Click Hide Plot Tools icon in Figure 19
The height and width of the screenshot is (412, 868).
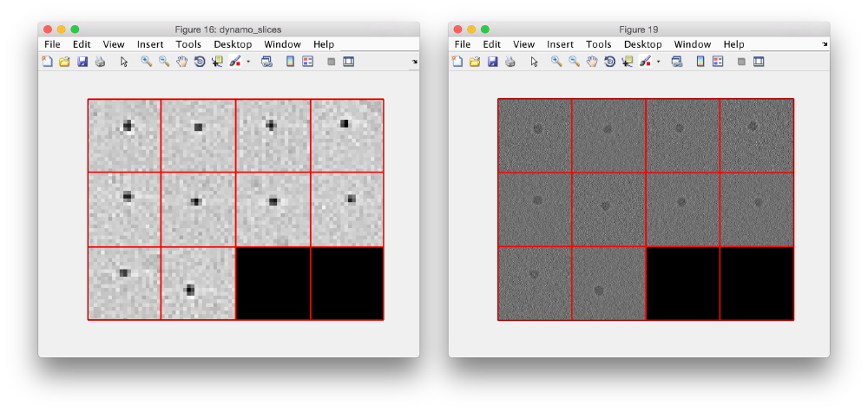coord(741,62)
